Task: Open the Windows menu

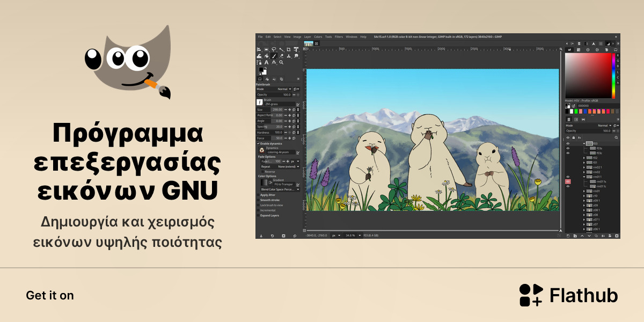Action: (352, 36)
